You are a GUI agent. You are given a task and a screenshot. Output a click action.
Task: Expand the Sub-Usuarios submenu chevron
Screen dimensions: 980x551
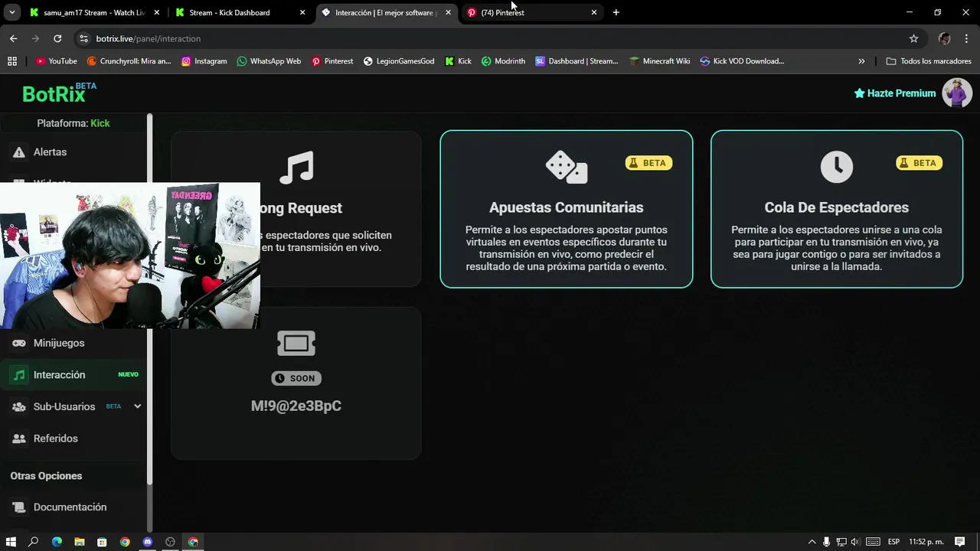138,406
